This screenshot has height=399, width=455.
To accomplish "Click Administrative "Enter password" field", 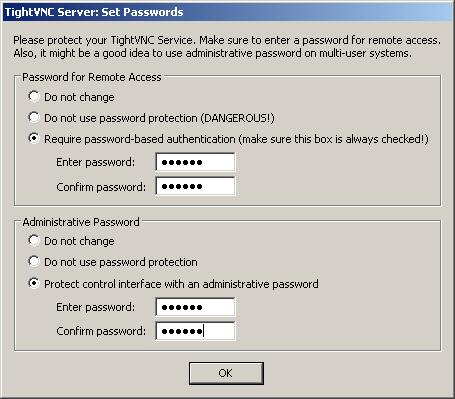I will coord(195,307).
